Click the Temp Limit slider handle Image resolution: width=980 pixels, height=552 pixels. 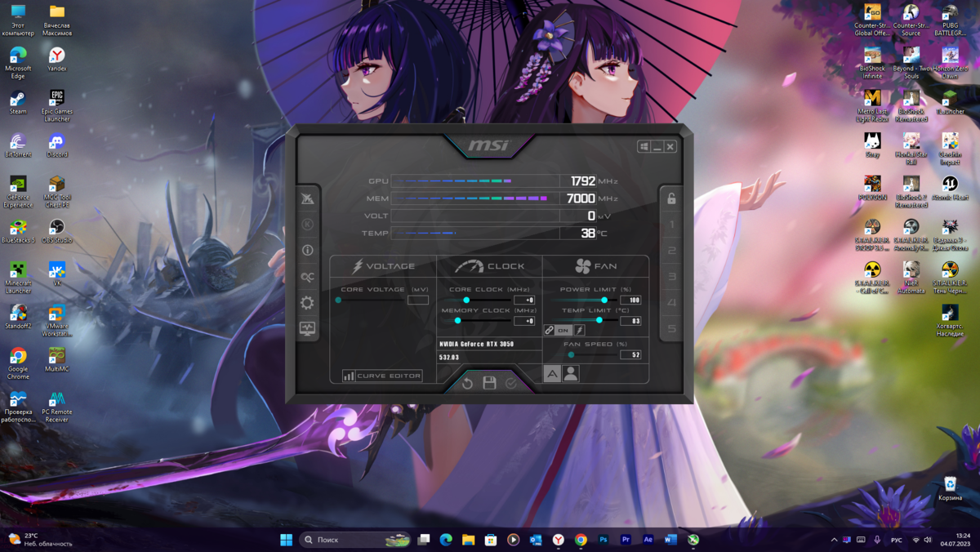[x=599, y=321]
